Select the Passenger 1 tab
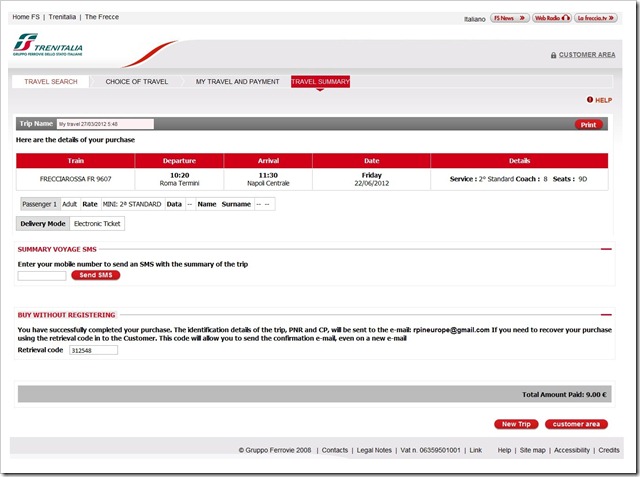The image size is (640, 477). 40,204
